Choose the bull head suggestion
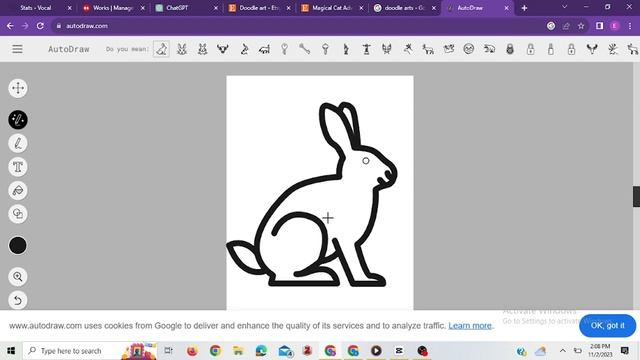The width and height of the screenshot is (640, 360). coord(223,49)
